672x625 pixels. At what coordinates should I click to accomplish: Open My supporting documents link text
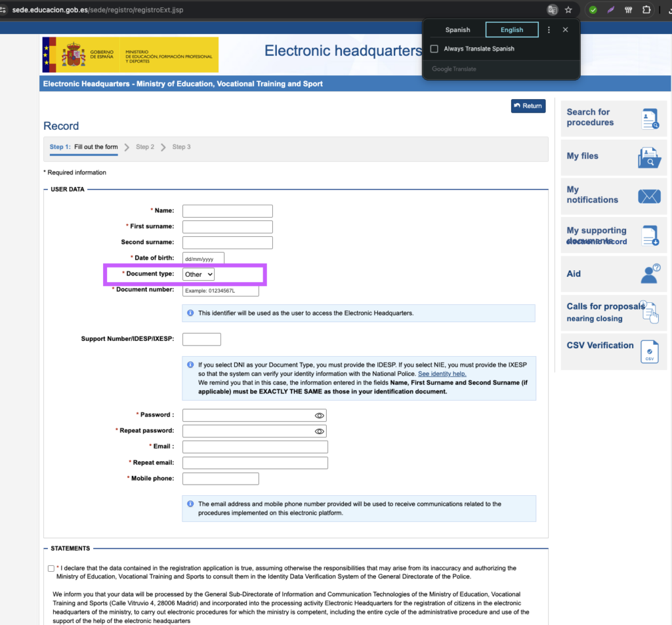pyautogui.click(x=597, y=236)
